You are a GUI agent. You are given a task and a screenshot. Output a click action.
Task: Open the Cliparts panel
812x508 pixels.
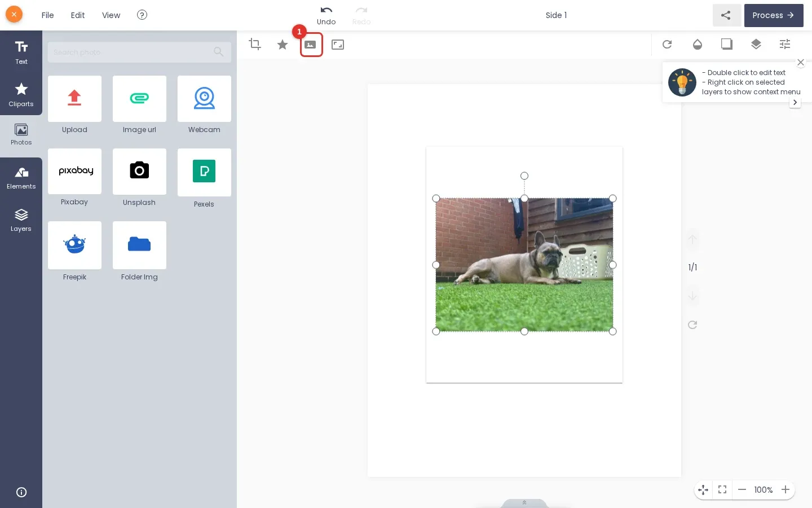click(21, 94)
